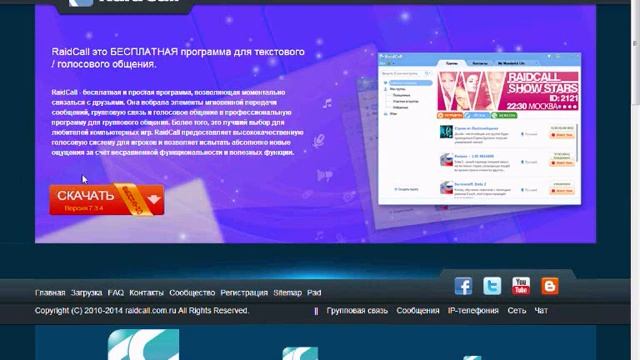640x360 pixels.
Task: Go to Главная footer link
Action: pyautogui.click(x=50, y=293)
